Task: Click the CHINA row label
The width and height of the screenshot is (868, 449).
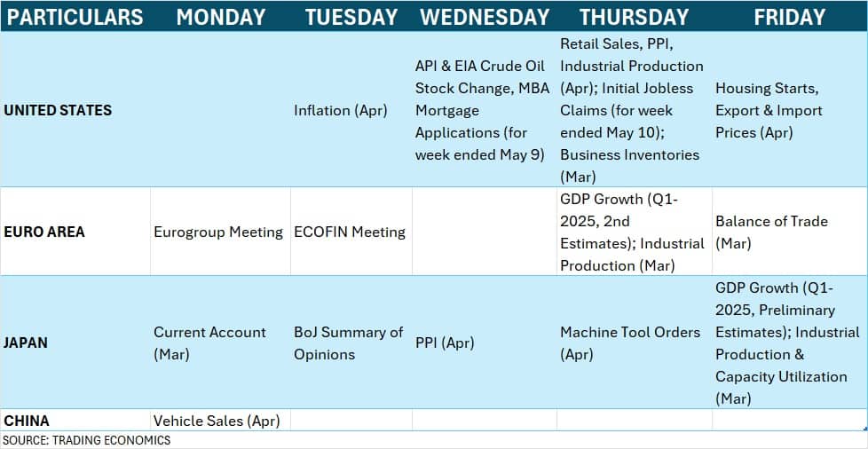Action: 26,421
